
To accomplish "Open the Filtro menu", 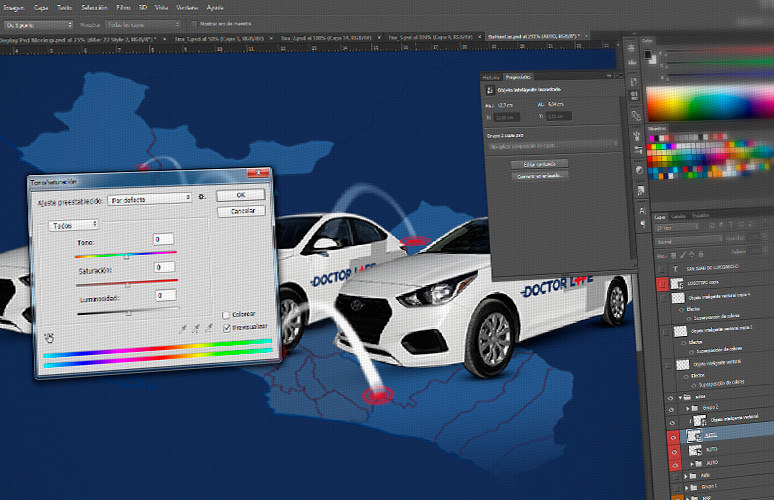I will [x=123, y=8].
